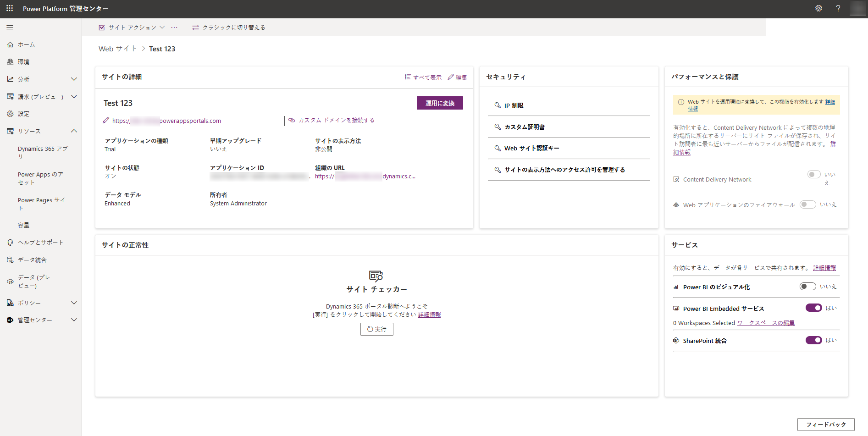Screen dimensions: 868x436
Task: Expand the 請求 (プレビュー) section chevron
Action: (x=74, y=97)
